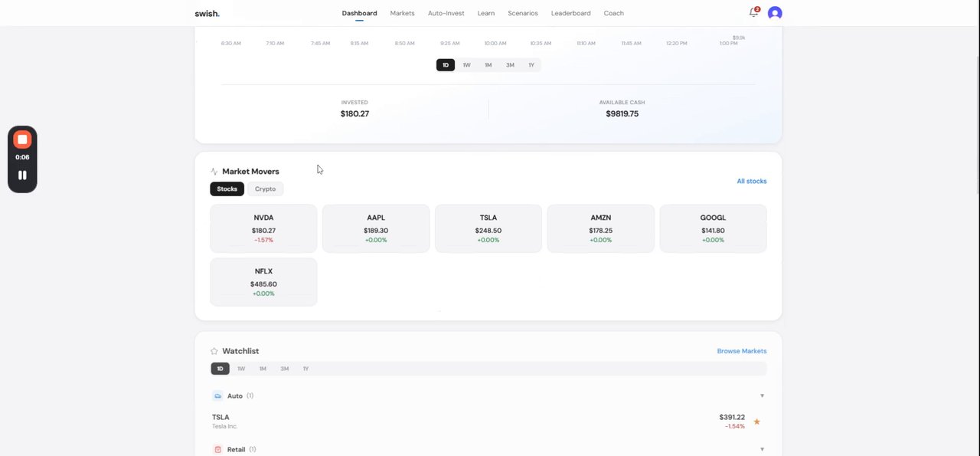
Task: Open the notifications bell
Action: click(753, 13)
